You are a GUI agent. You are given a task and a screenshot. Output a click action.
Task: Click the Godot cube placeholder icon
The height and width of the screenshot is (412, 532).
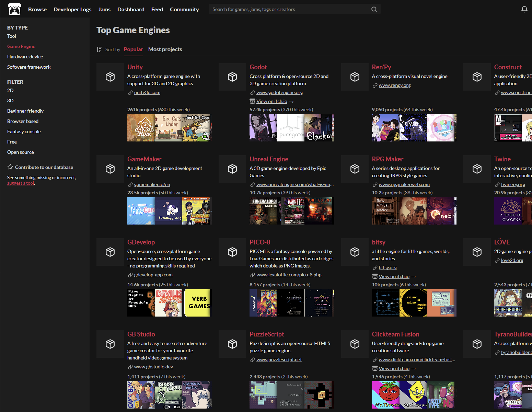[232, 77]
